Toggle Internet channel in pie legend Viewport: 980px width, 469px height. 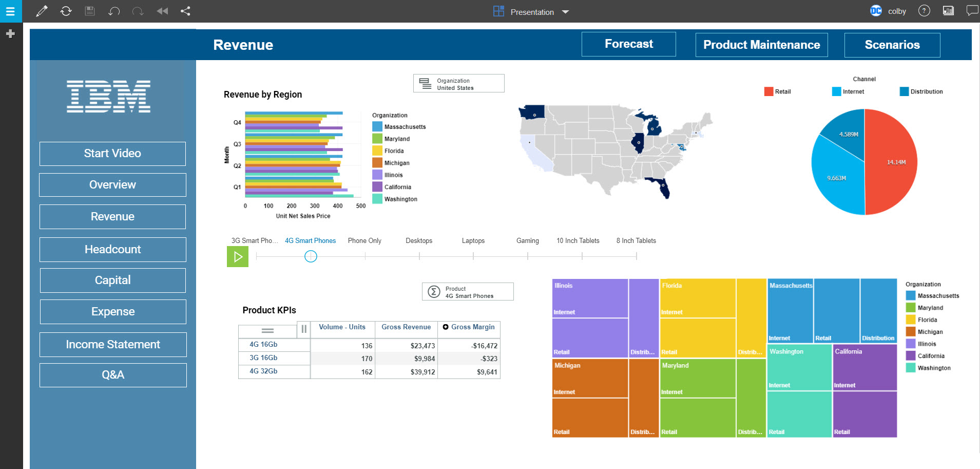(848, 91)
